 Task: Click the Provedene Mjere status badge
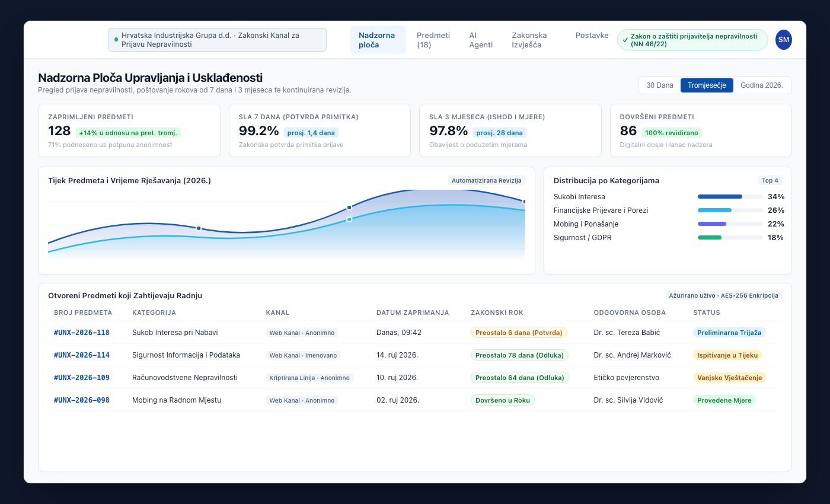(x=724, y=400)
